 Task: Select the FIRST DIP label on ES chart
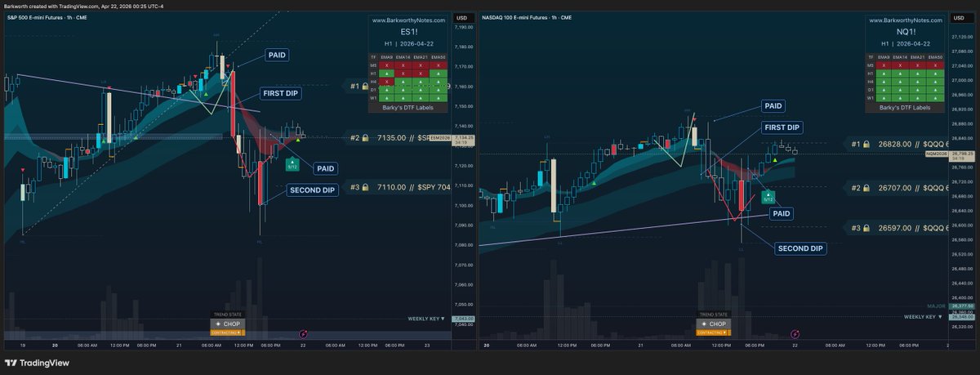[x=280, y=93]
